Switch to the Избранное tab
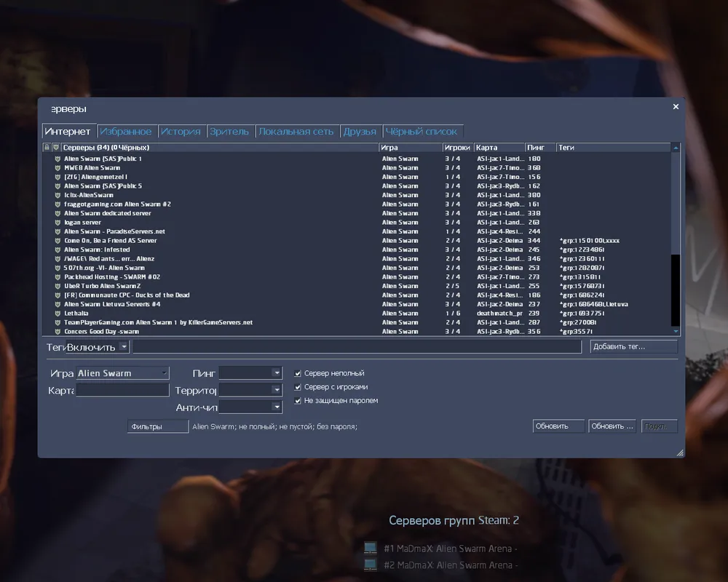 click(126, 132)
